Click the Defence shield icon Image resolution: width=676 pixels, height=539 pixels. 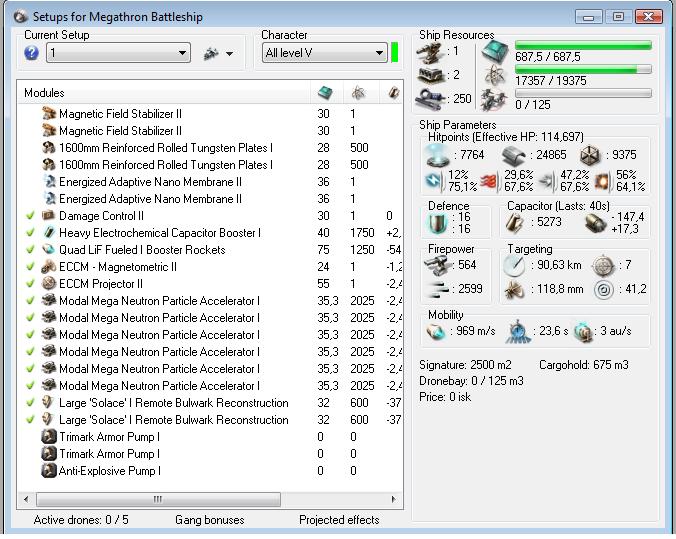coord(437,223)
